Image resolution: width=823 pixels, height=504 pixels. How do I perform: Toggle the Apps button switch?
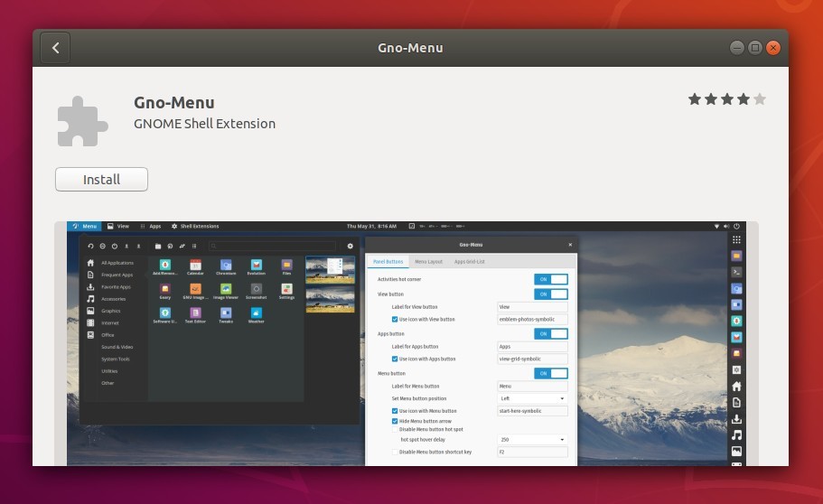tap(550, 334)
